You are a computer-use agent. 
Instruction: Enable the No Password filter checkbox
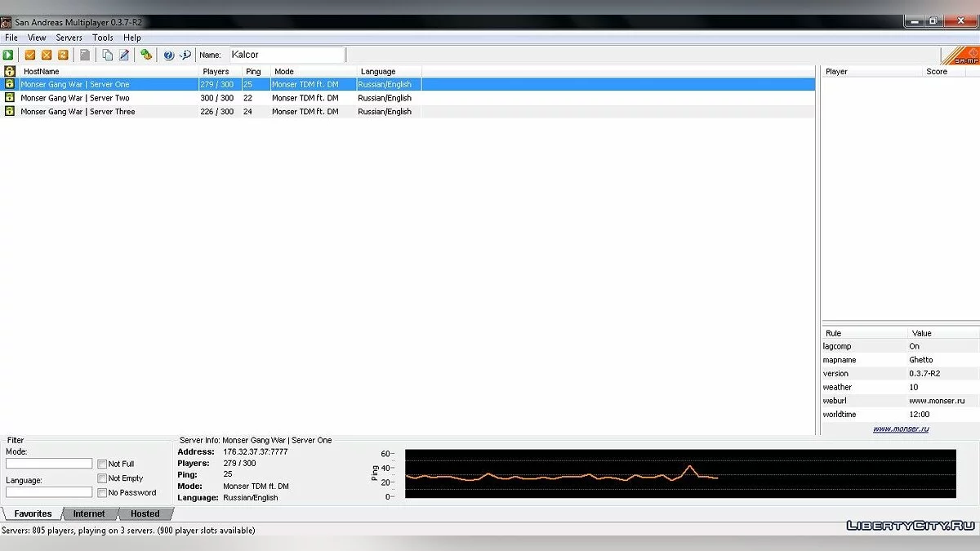(102, 492)
